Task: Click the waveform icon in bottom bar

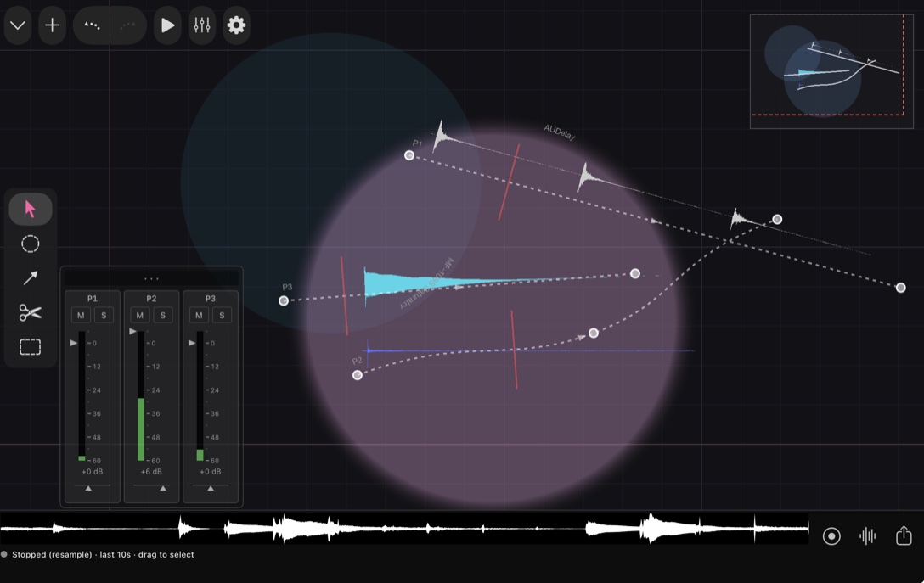Action: 867,535
